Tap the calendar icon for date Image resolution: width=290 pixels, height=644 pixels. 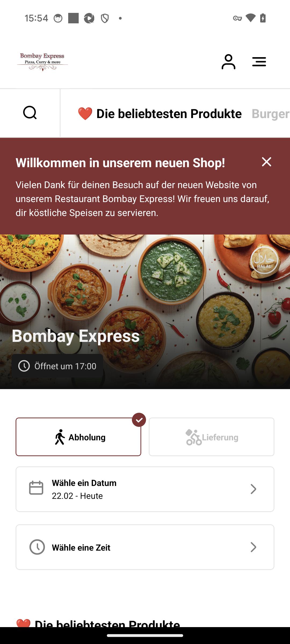click(36, 488)
